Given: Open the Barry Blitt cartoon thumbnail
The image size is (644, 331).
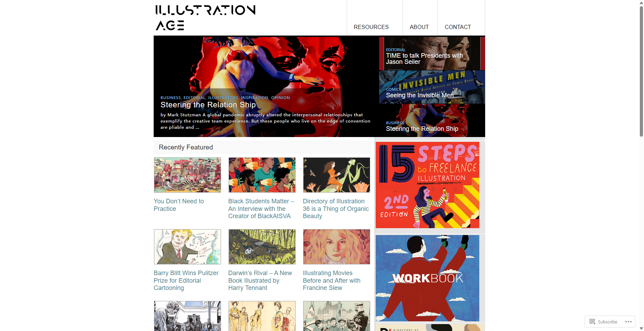Looking at the screenshot, I should pyautogui.click(x=188, y=247).
